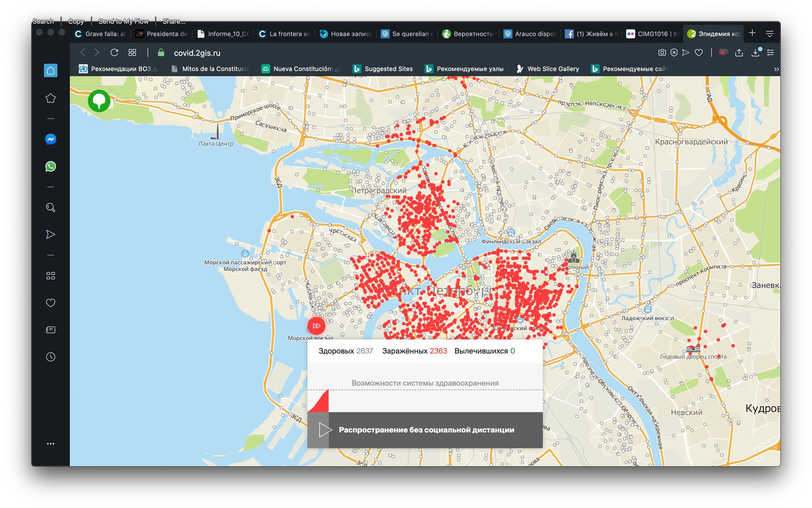Play the social distancing spread simulation
This screenshot has width=812, height=508.
coord(325,430)
